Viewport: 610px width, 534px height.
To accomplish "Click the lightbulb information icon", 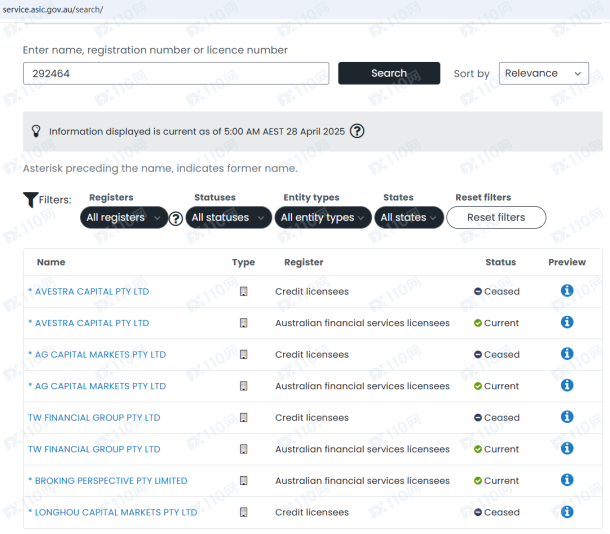I will tap(36, 131).
